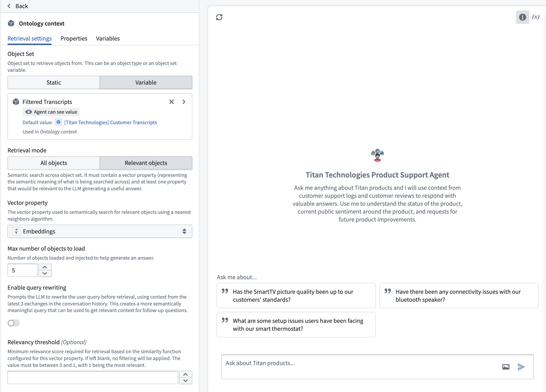Open the [Titan Technologies] Customer Transcripts link
The height and width of the screenshot is (392, 546).
tap(110, 122)
